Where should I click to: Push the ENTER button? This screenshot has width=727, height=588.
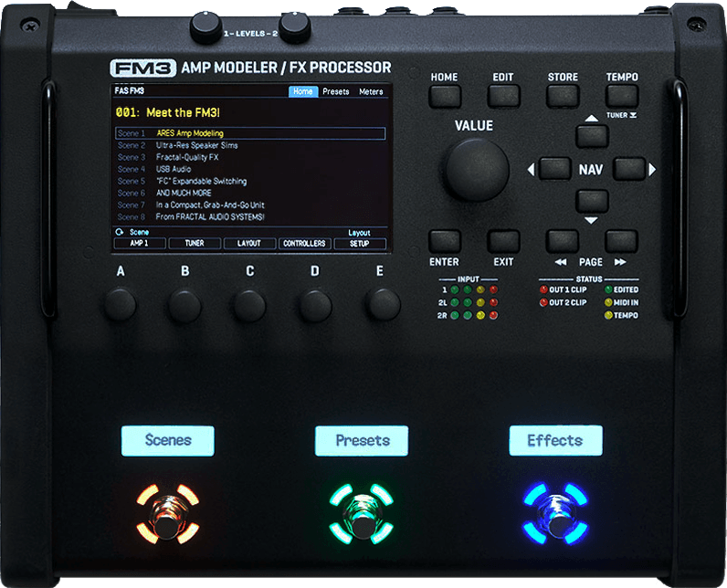pyautogui.click(x=445, y=241)
